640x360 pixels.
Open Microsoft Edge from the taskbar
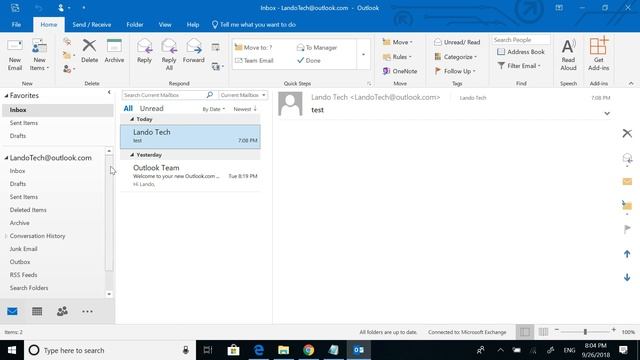[258, 350]
